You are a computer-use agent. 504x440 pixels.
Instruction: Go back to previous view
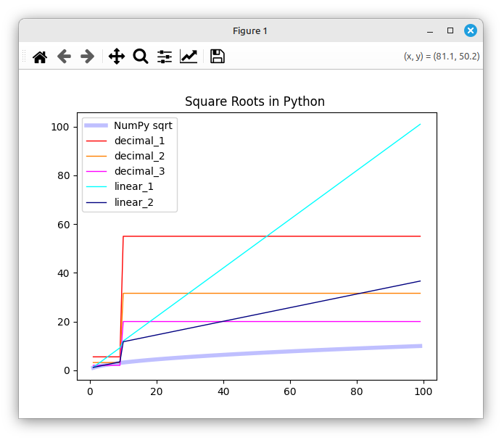coord(64,57)
